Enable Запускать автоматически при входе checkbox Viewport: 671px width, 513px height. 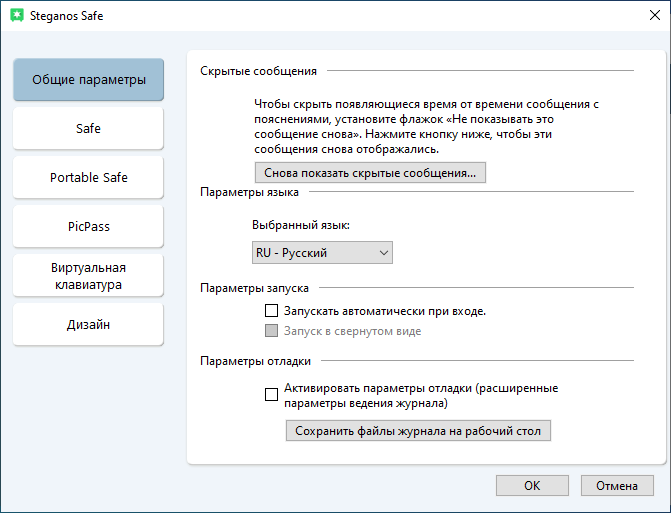pos(272,311)
